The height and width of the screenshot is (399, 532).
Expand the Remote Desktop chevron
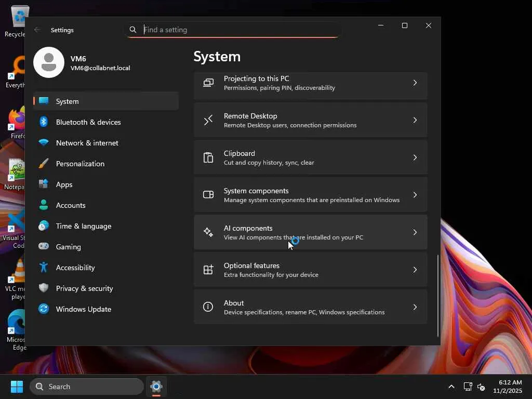[415, 120]
